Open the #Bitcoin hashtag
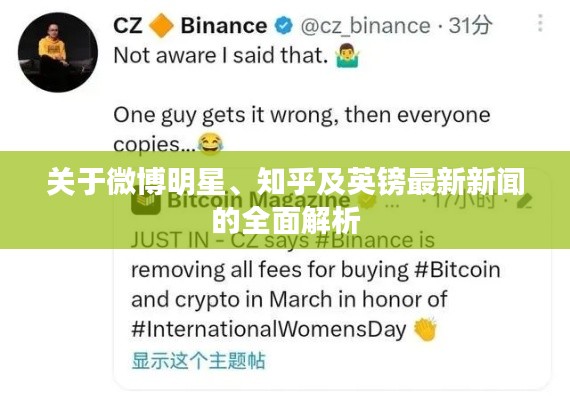The width and height of the screenshot is (570, 400). [458, 270]
